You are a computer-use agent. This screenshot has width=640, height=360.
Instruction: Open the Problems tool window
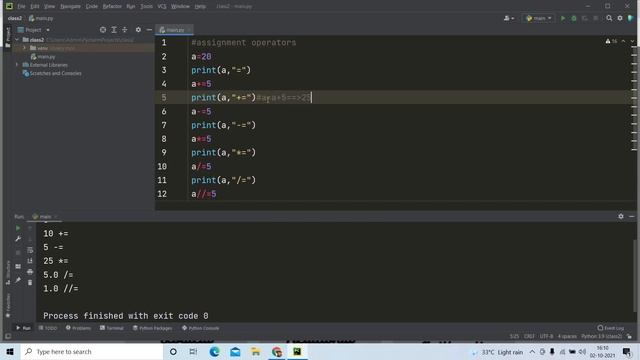point(78,328)
